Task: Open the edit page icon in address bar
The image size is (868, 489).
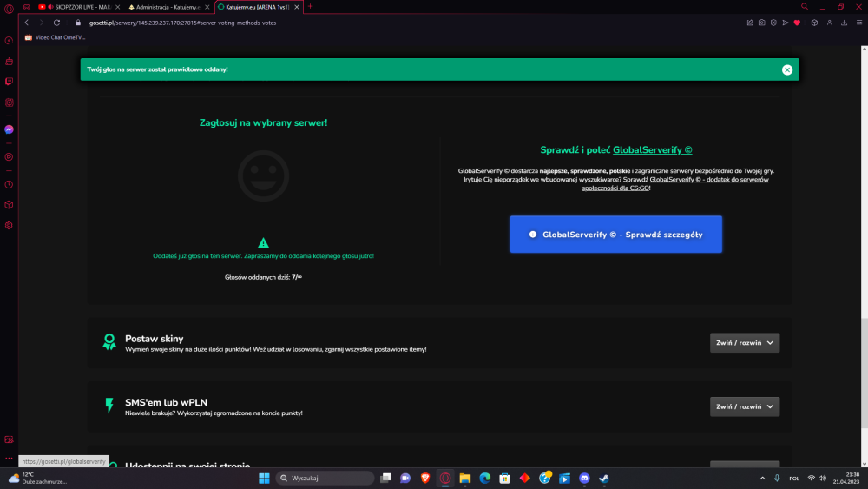Action: [x=750, y=23]
